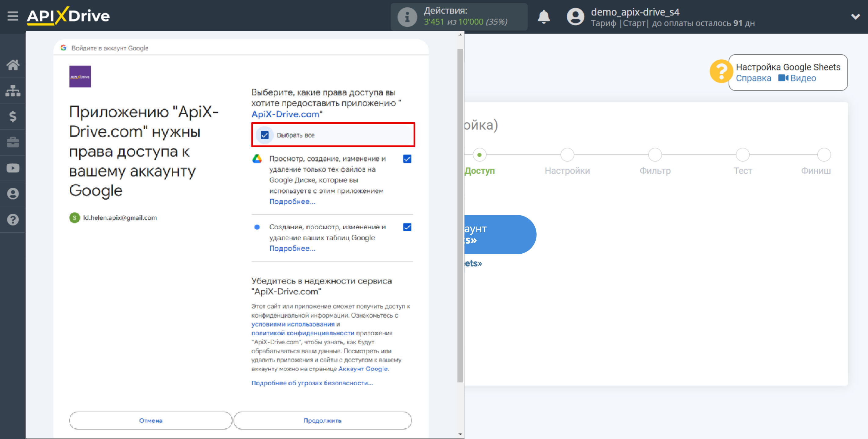Open политикой конфиденциальности link

302,333
